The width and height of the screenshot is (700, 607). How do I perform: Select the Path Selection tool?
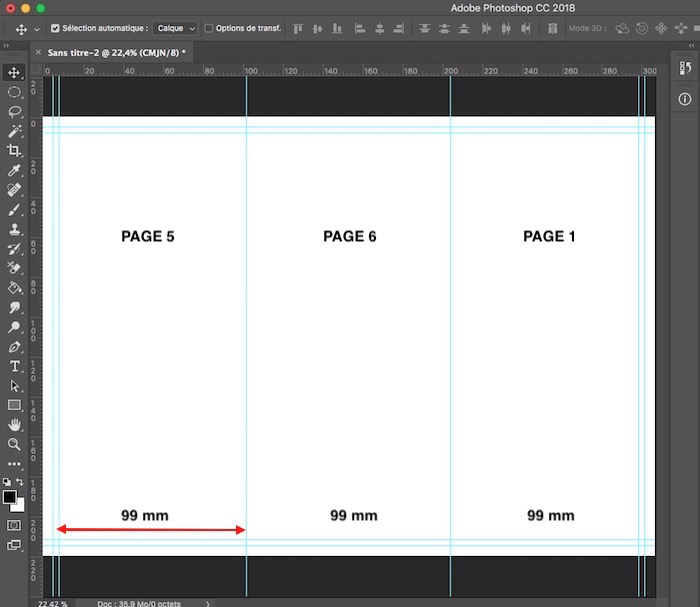[x=14, y=386]
